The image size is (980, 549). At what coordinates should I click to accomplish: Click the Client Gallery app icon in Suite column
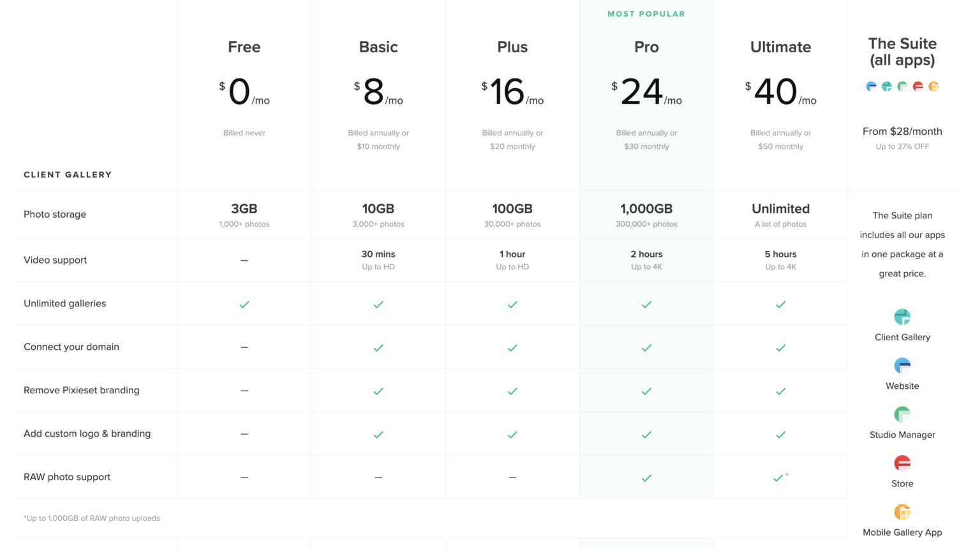[902, 317]
